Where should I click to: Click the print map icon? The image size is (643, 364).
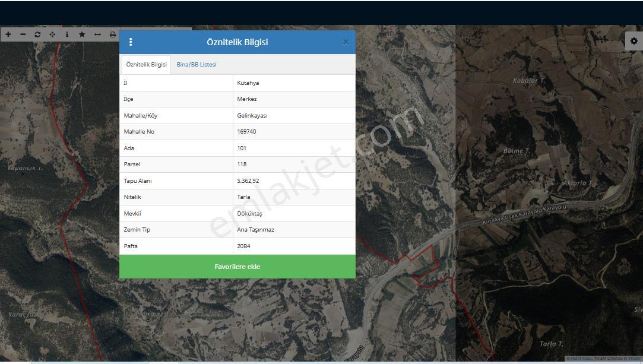(x=113, y=34)
